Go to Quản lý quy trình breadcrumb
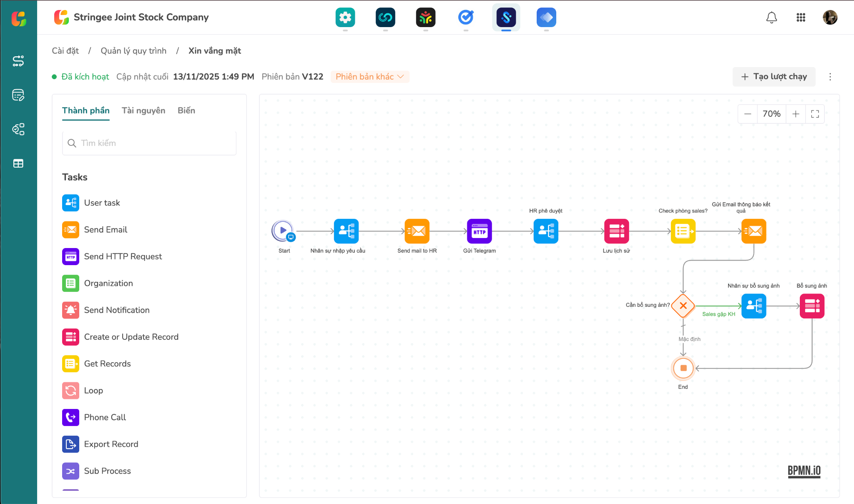This screenshot has height=504, width=854. click(133, 51)
